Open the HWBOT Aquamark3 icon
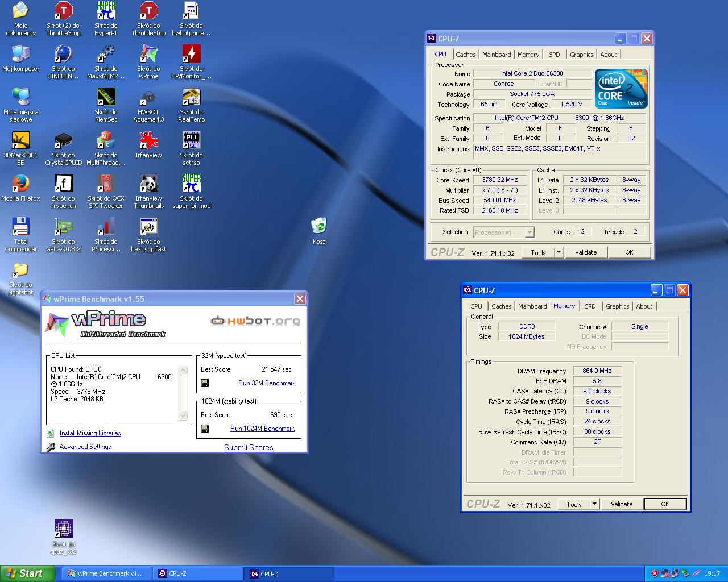The height and width of the screenshot is (582, 728). 148,97
